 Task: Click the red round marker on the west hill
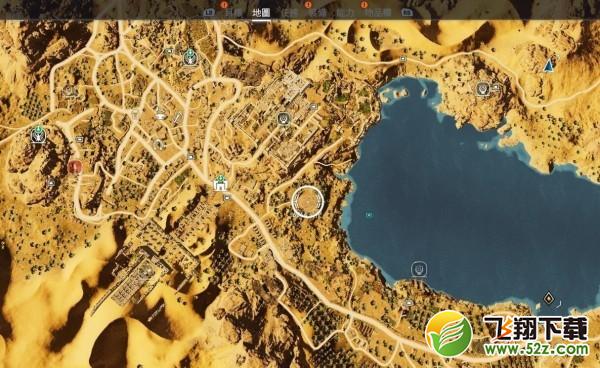[x=75, y=167]
